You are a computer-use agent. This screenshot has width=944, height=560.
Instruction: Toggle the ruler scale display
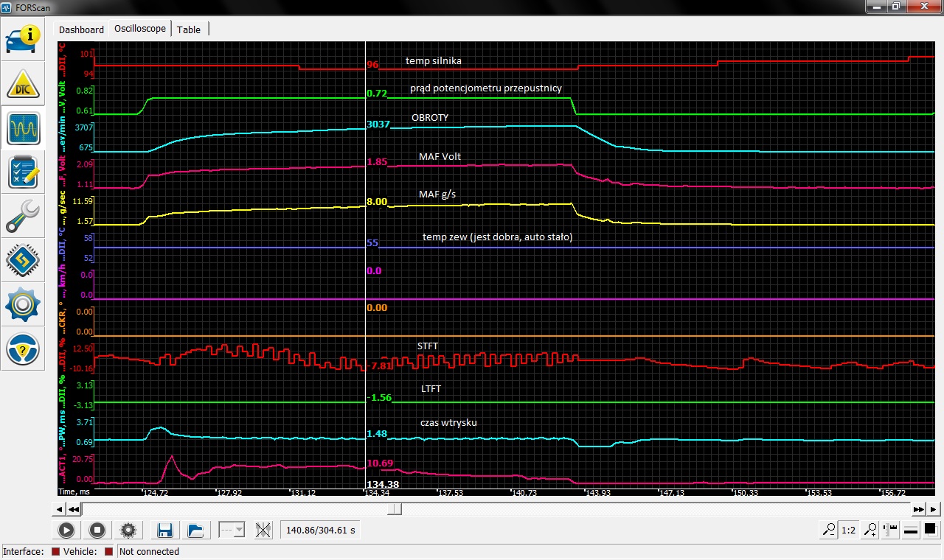click(891, 530)
